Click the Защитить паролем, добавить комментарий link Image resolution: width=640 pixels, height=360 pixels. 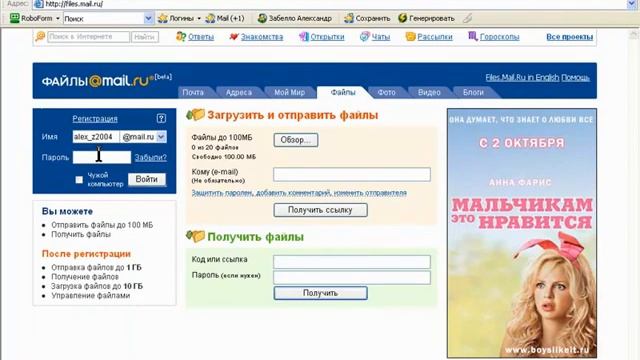coord(299,193)
